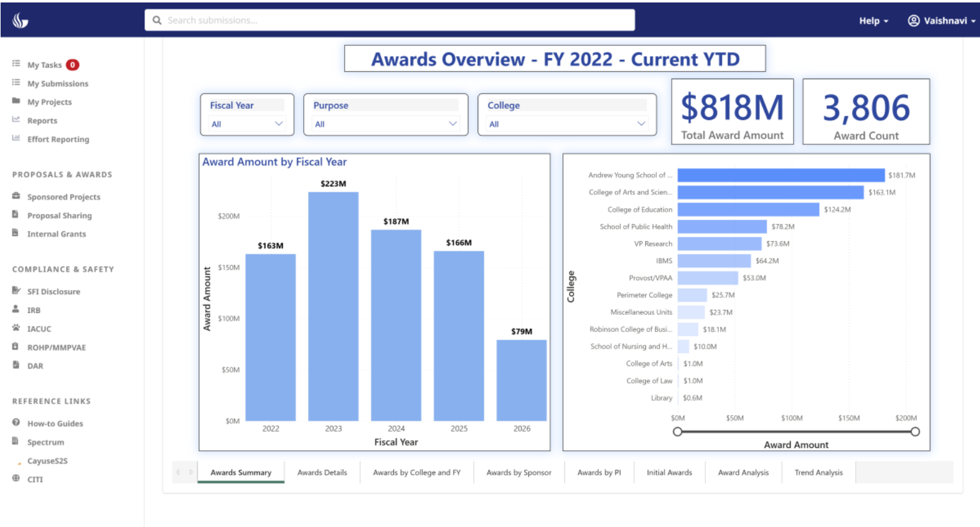Open the Effort Reporting link
This screenshot has height=527, width=980.
[x=58, y=139]
